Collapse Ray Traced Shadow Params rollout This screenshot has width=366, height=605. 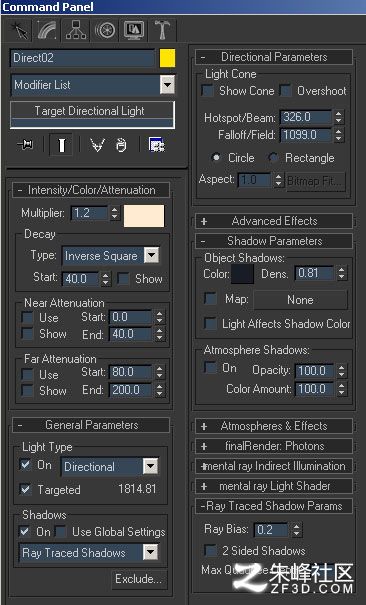pyautogui.click(x=274, y=506)
